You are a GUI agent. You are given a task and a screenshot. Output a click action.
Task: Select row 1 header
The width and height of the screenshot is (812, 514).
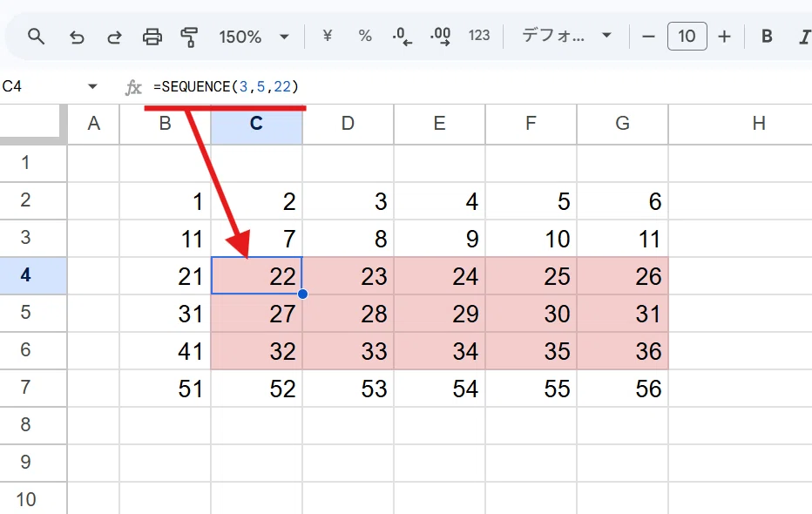pyautogui.click(x=33, y=163)
